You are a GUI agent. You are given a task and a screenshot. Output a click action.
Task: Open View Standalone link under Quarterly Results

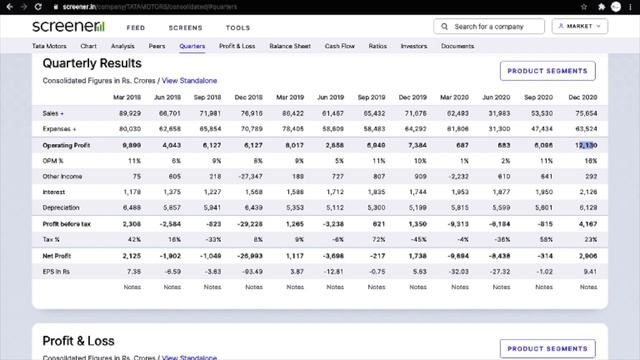(x=189, y=81)
